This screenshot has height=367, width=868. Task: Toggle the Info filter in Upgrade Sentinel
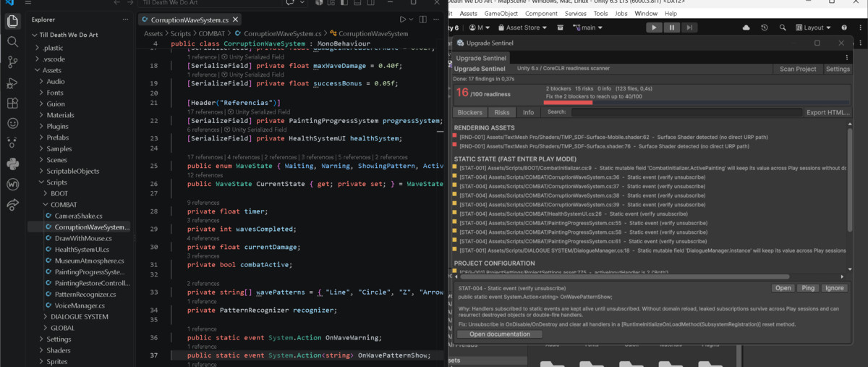pos(528,112)
